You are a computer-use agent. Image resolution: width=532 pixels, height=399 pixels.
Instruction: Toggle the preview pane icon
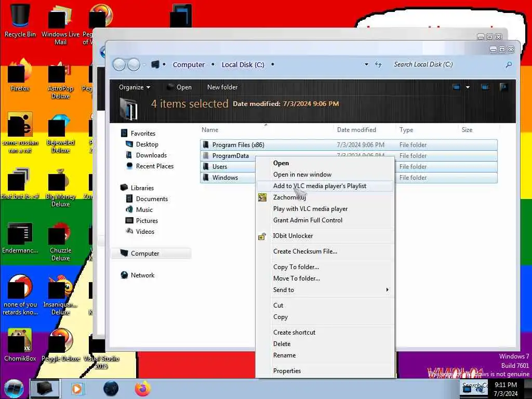485,87
